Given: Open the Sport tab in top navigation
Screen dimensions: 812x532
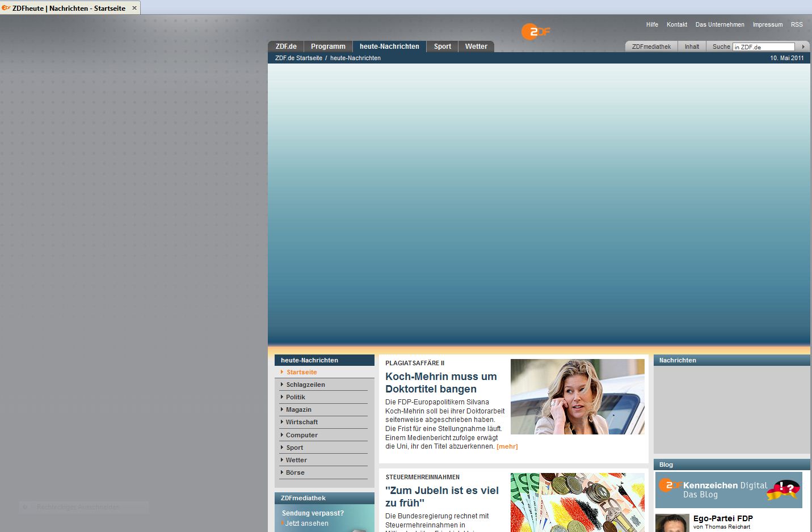Looking at the screenshot, I should pyautogui.click(x=443, y=47).
